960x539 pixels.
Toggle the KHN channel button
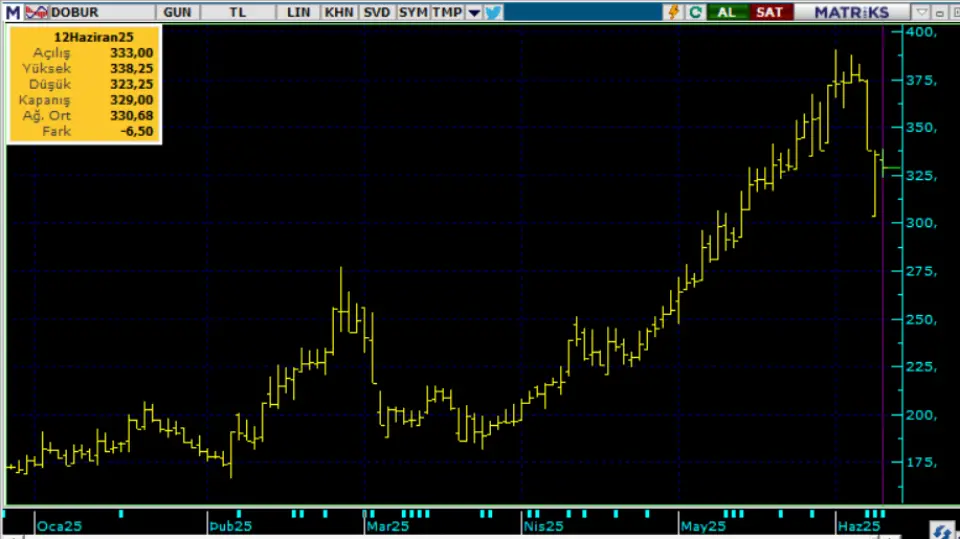point(338,12)
